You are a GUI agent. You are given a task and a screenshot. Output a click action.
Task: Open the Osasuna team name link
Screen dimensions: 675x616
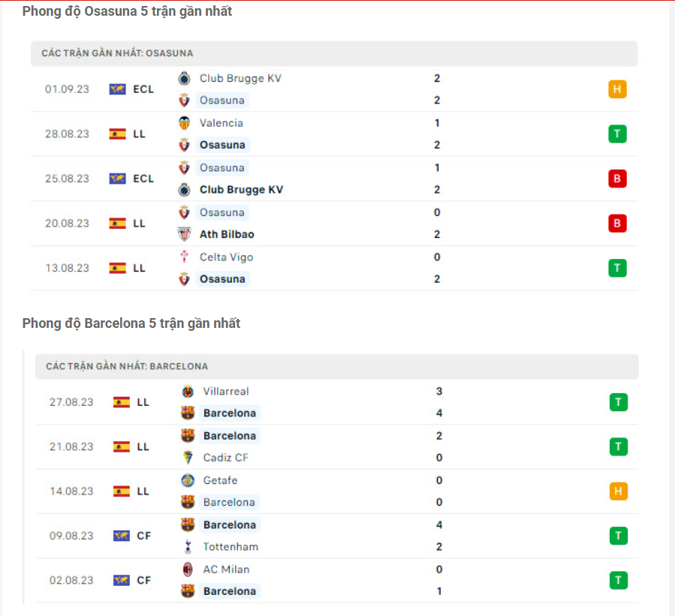click(x=222, y=100)
